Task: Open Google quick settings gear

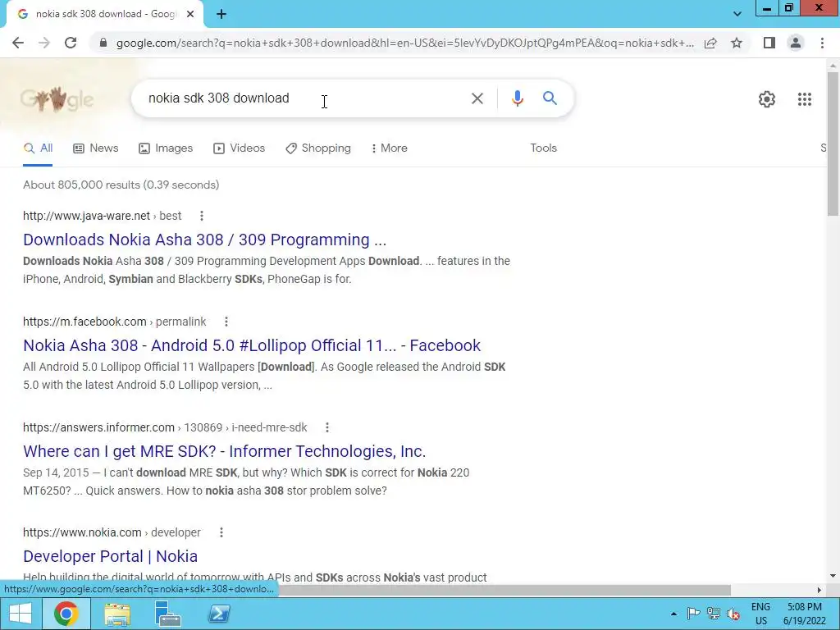Action: 767,99
